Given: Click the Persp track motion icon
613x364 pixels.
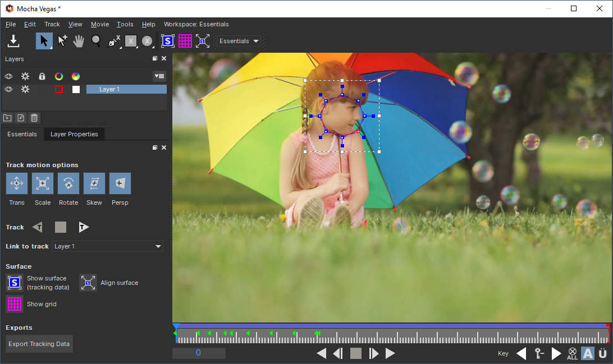Looking at the screenshot, I should [120, 183].
